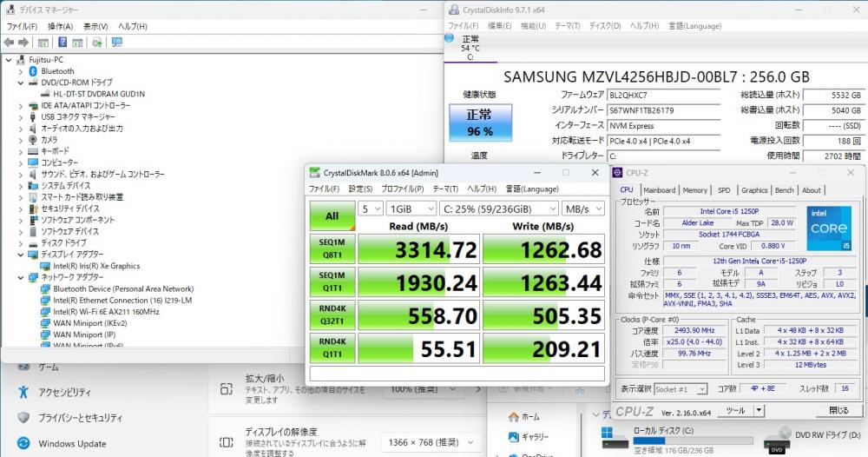This screenshot has width=868, height=457.
Task: Select the HL-DT-ST DVDRAM GUD1N device
Action: (99, 94)
